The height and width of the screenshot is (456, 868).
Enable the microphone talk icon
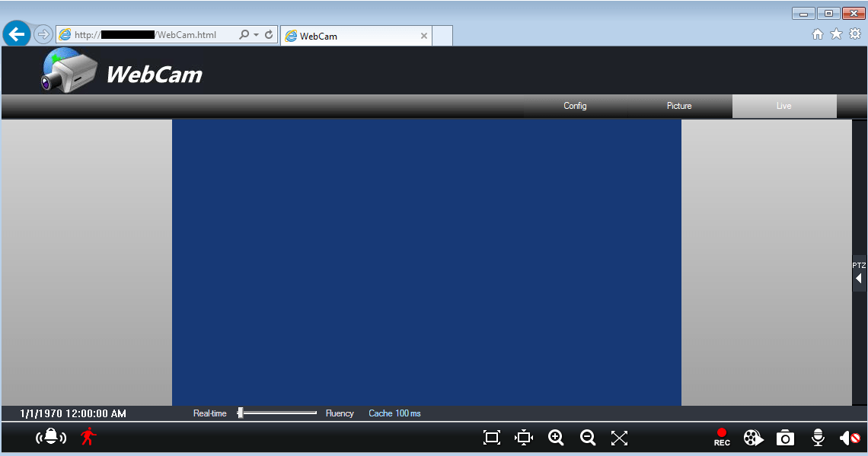point(818,438)
